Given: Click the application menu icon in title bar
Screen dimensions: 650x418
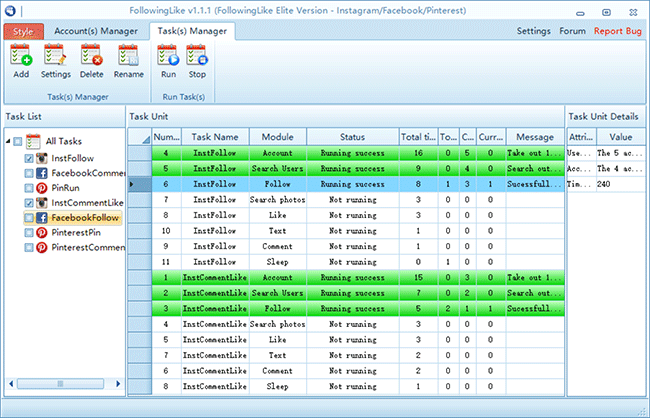Looking at the screenshot, I should [11, 9].
